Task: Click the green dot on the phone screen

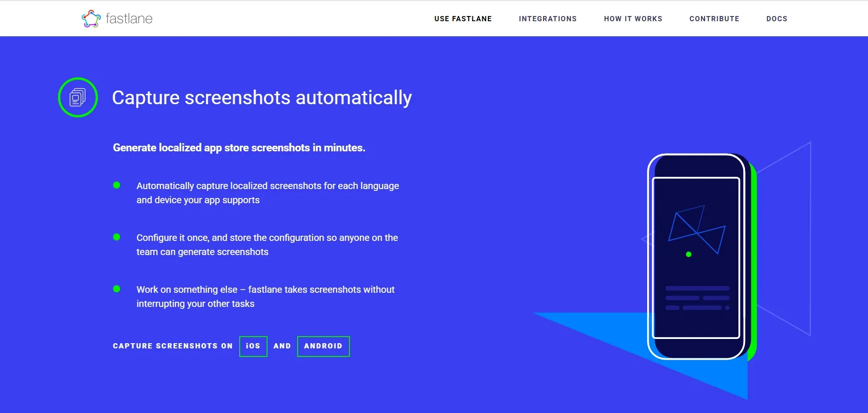Action: tap(689, 254)
